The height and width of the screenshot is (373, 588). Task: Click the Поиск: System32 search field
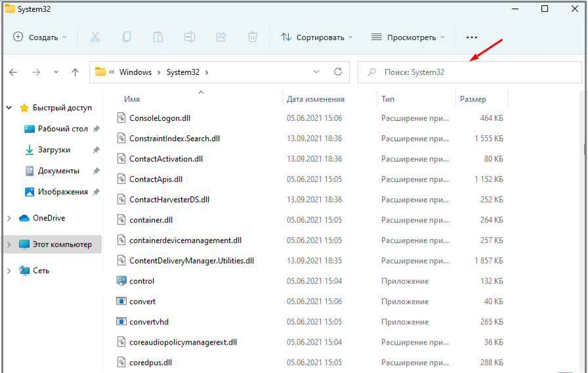469,72
